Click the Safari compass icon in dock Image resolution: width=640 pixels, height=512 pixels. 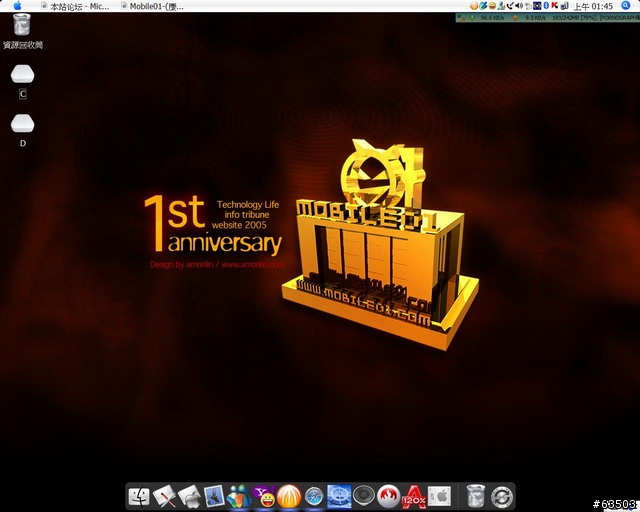pos(314,495)
